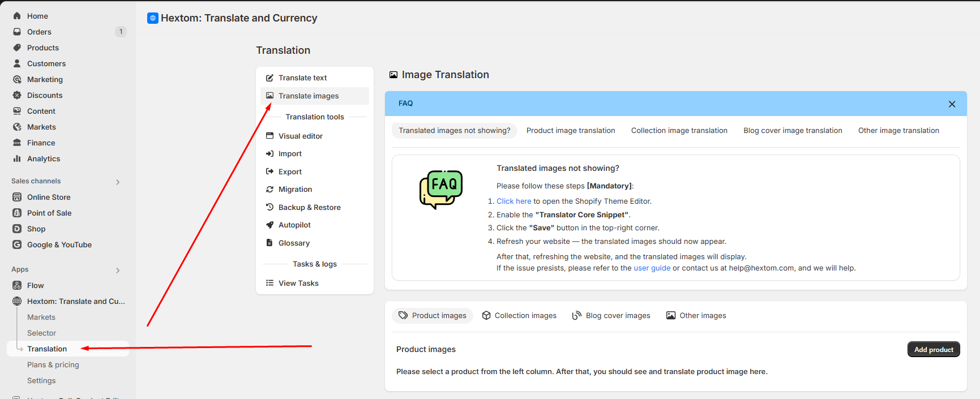Open the Other image translation FAQ tab
The image size is (980, 399).
click(x=898, y=130)
